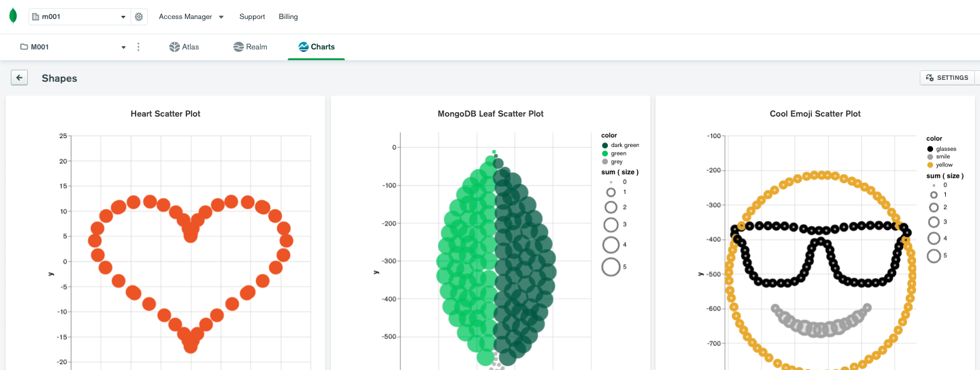Screen dimensions: 980x370
Task: Open project options kebab menu
Action: click(x=139, y=47)
